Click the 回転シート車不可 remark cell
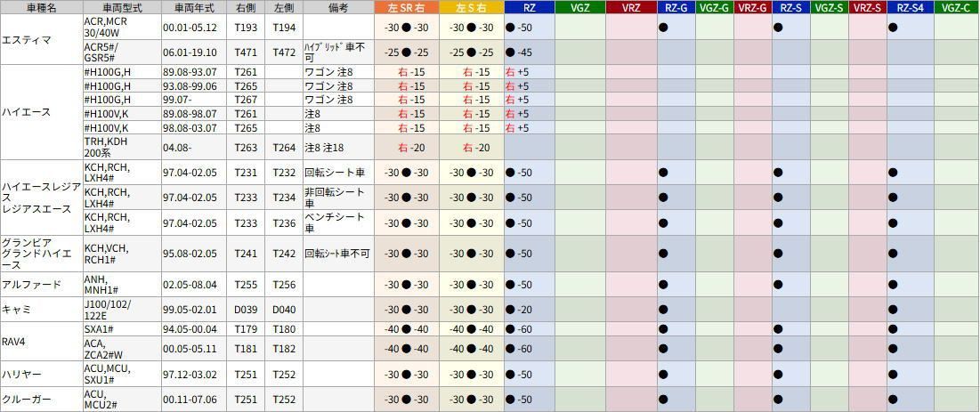The width and height of the screenshot is (980, 412). tap(338, 254)
